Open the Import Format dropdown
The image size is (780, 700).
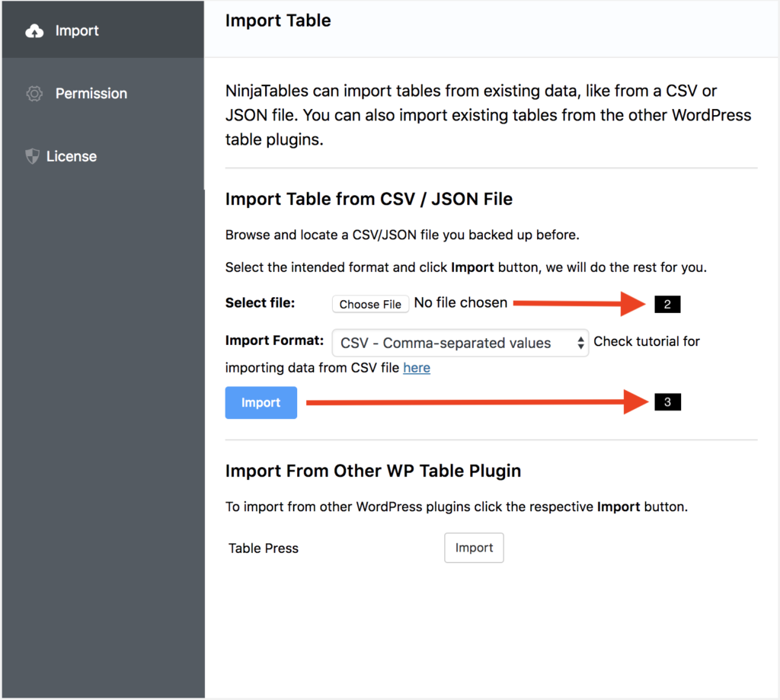coord(460,343)
